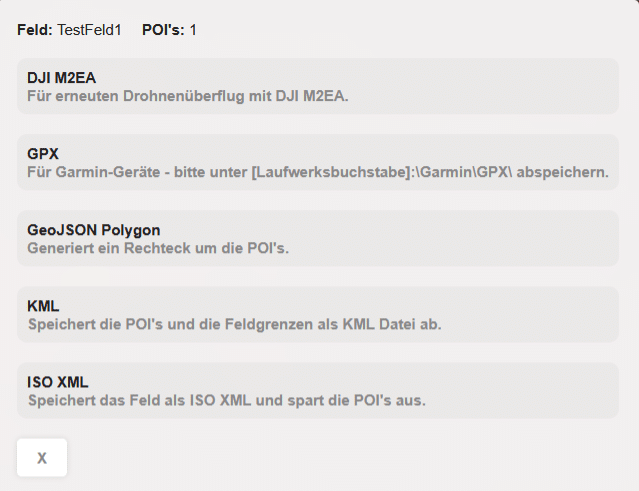639x491 pixels.
Task: Click the "DJI M2EA" heading text
Action: [62, 77]
